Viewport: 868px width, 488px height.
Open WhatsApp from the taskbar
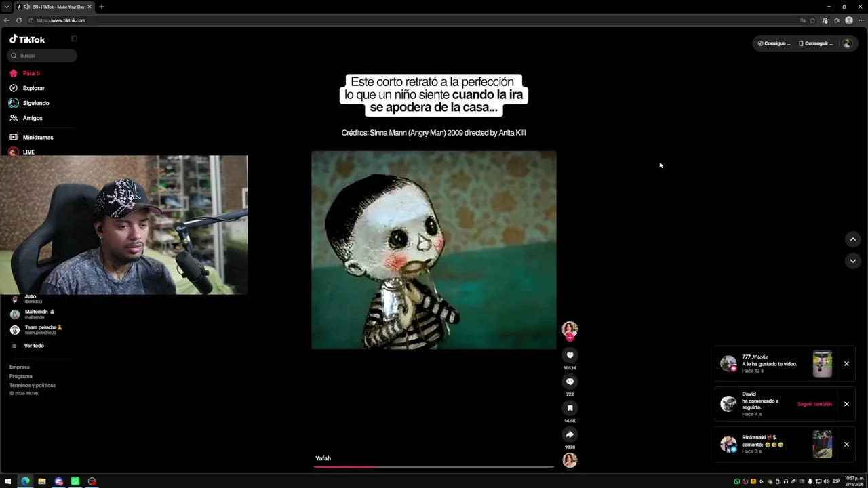(x=75, y=481)
